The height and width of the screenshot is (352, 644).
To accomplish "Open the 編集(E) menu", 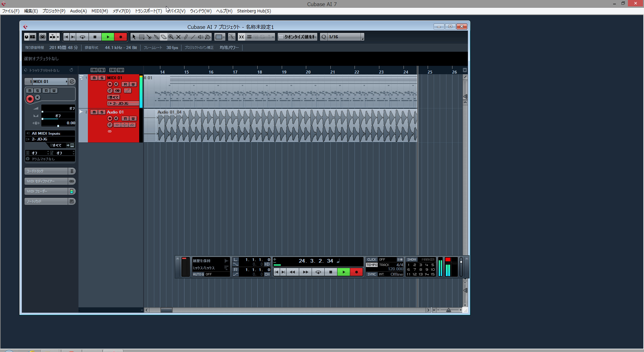I will click(31, 11).
